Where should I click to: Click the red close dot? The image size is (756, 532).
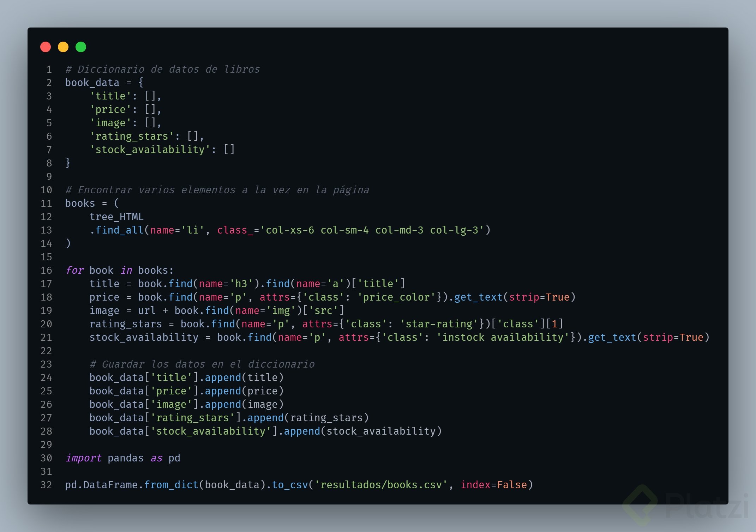(46, 47)
